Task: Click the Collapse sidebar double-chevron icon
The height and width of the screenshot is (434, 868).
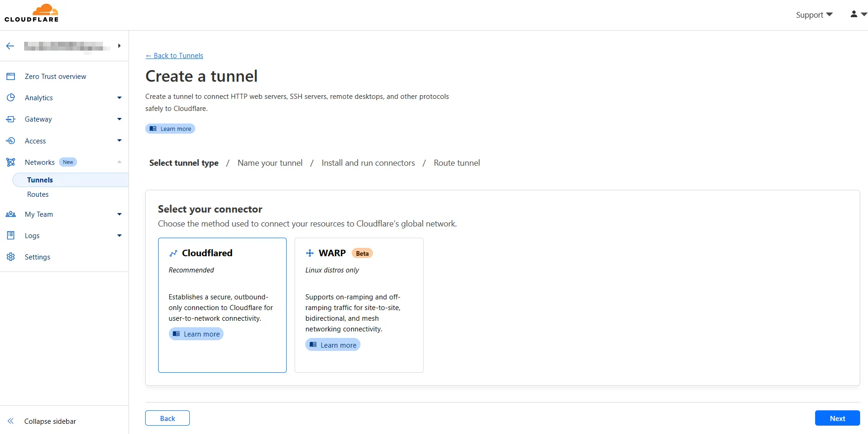Action: pos(11,421)
